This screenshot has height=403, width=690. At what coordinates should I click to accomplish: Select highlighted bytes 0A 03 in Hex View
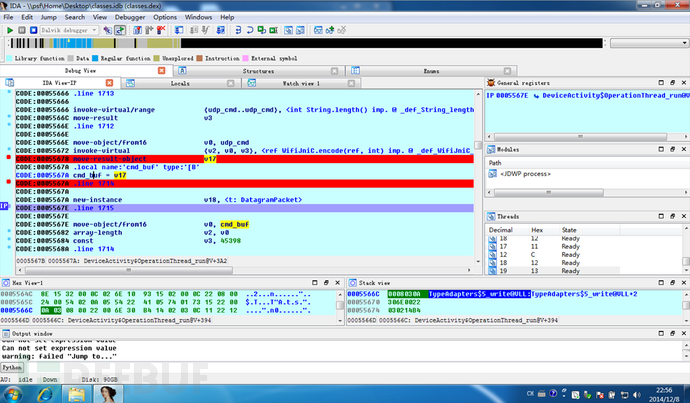pyautogui.click(x=51, y=311)
